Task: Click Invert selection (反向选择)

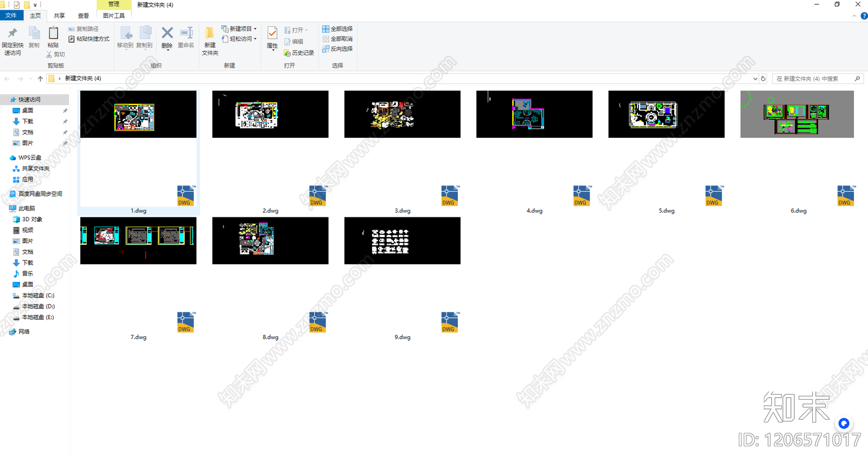Action: (337, 49)
